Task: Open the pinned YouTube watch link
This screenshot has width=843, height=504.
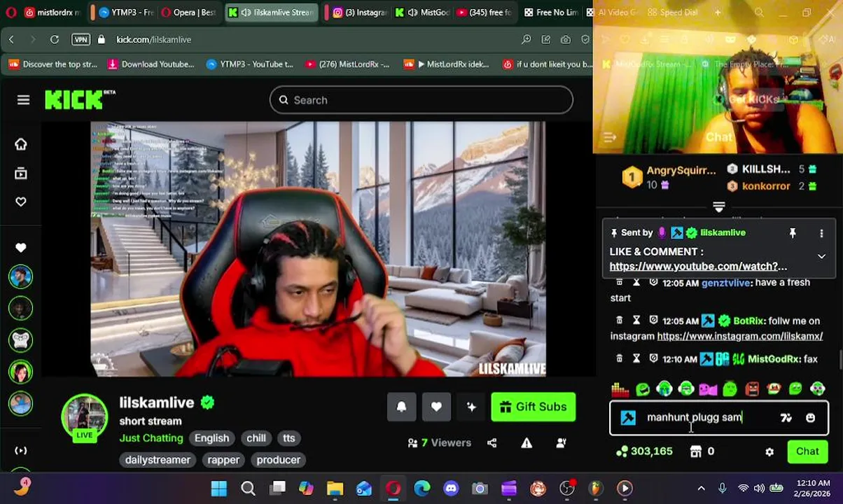Action: [698, 267]
